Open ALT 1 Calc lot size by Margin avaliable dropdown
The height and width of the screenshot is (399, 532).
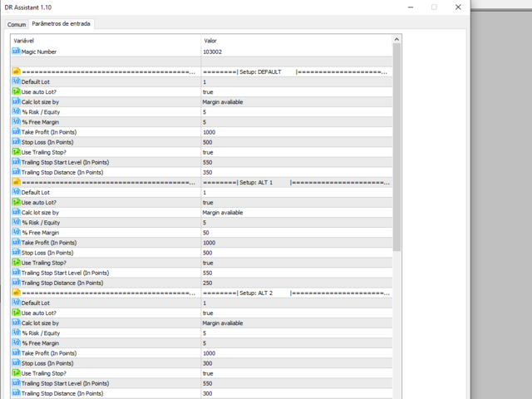pyautogui.click(x=297, y=213)
